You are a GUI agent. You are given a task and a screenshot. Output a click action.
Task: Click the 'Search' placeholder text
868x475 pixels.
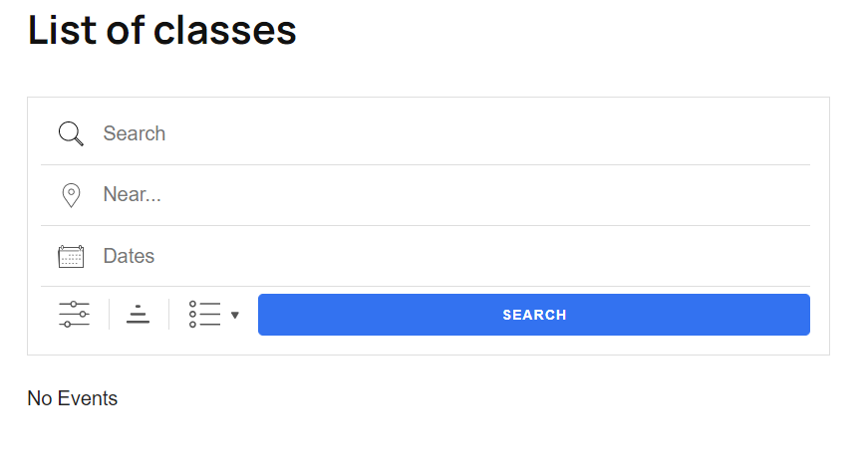pyautogui.click(x=135, y=133)
